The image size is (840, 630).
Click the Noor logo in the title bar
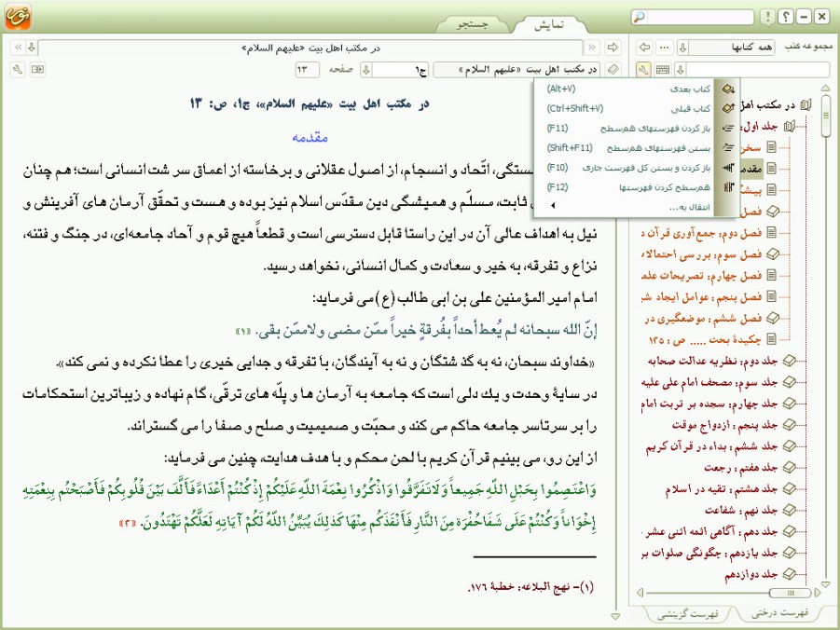[x=18, y=17]
